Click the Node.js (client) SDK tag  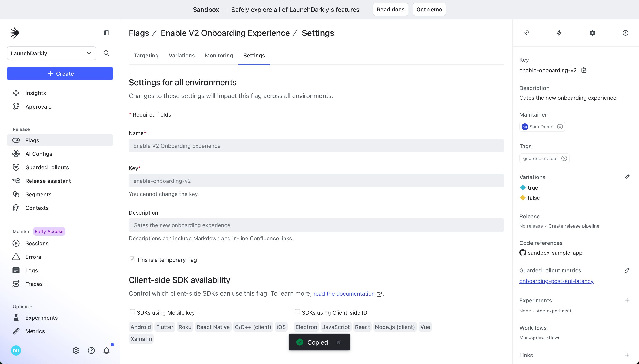pos(395,327)
